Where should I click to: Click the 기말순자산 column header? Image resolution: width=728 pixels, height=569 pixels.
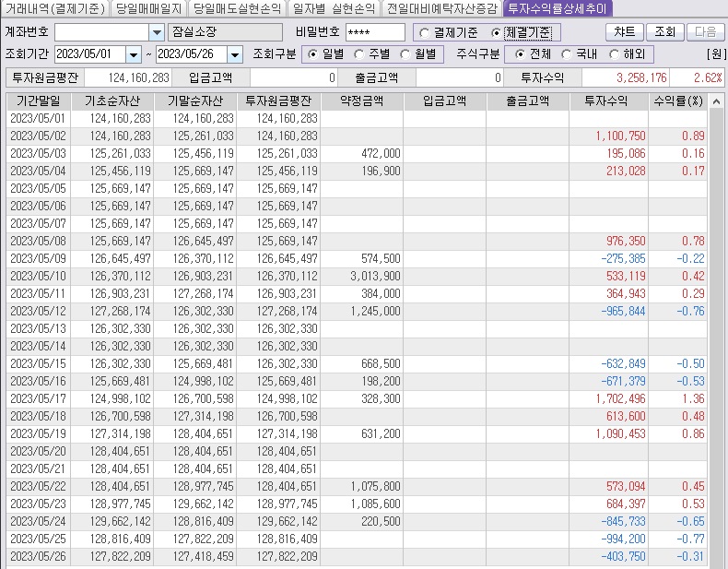(x=195, y=101)
